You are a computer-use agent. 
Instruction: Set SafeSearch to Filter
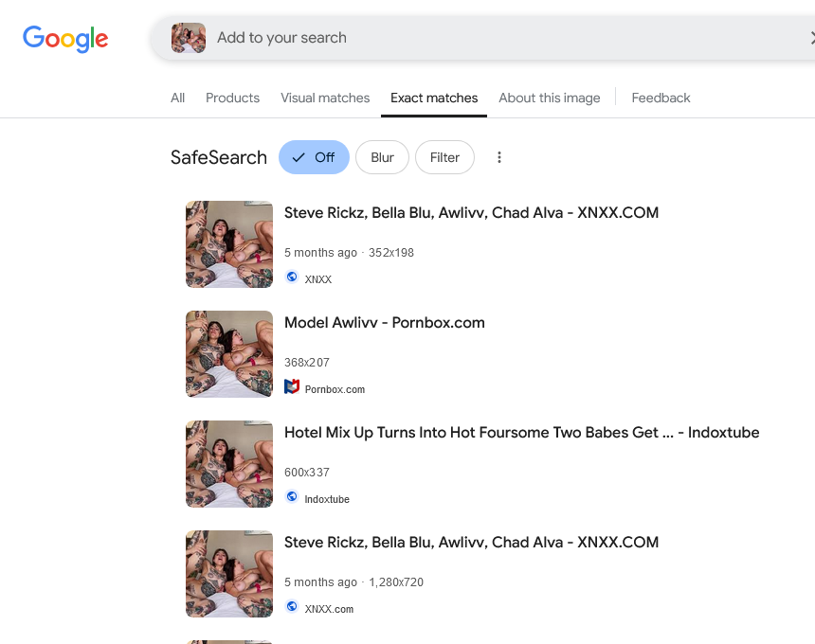(x=444, y=157)
